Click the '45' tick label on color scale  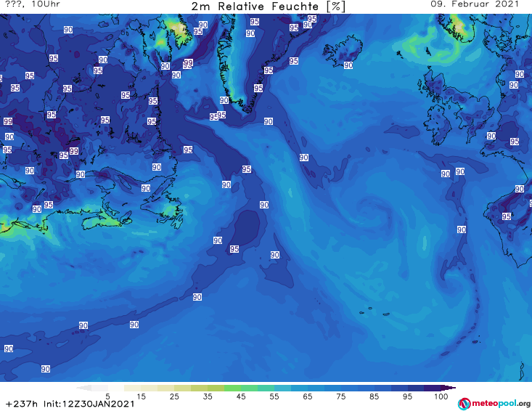[241, 396]
